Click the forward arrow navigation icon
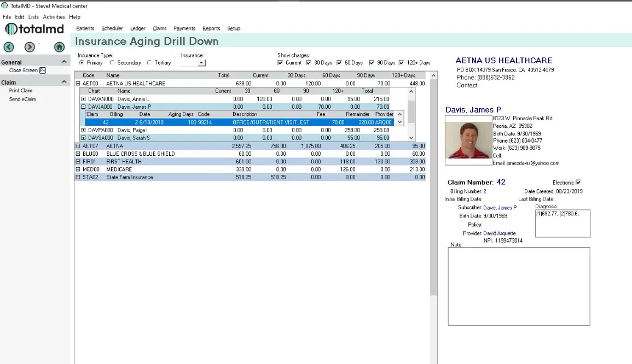632x364 pixels. coord(29,47)
